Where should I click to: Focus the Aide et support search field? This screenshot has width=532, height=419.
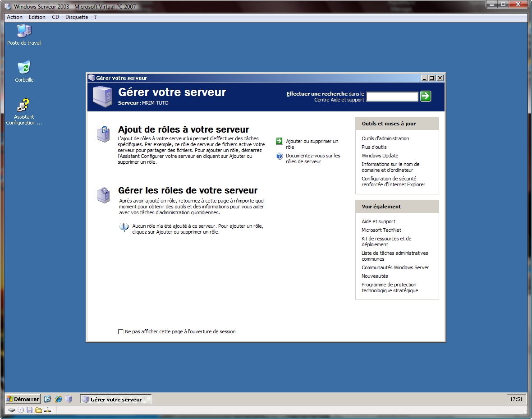coord(392,97)
